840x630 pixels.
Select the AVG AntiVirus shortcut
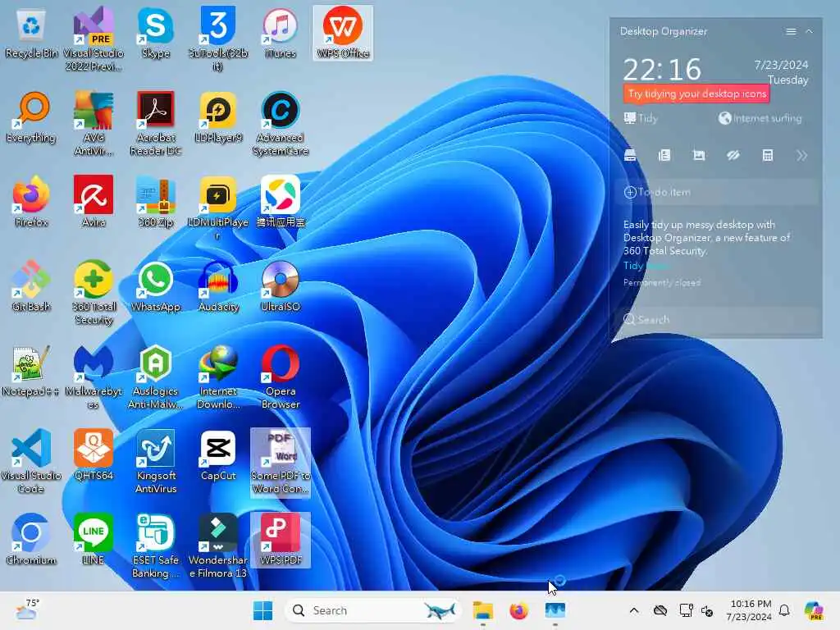point(94,125)
